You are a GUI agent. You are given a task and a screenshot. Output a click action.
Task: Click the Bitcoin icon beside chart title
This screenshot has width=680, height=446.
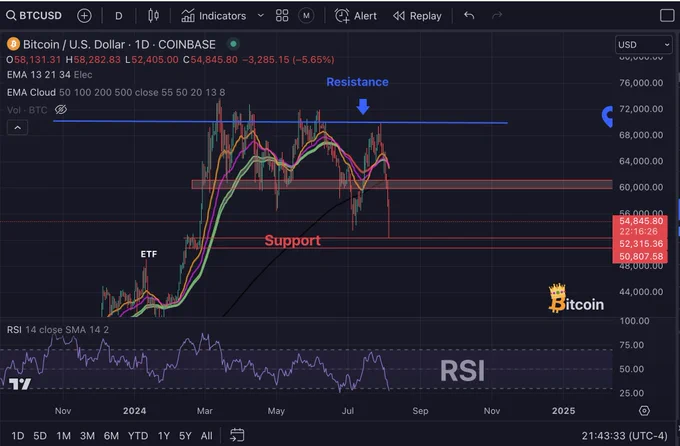point(13,44)
